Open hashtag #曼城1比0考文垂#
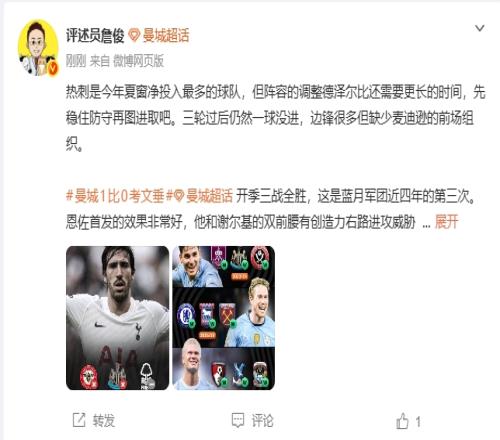 tap(115, 196)
